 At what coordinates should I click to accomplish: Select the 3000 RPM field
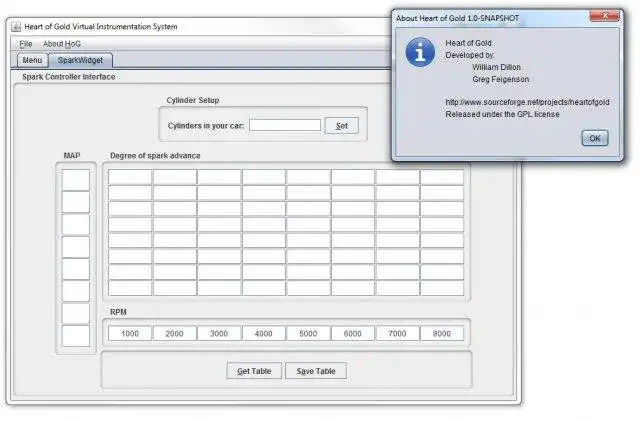pos(219,333)
